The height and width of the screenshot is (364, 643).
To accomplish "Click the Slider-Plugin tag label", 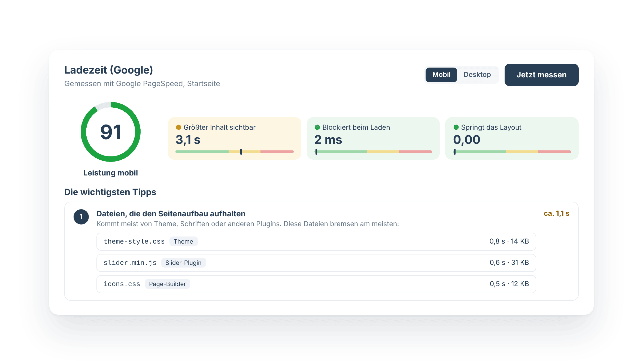I will coord(183,263).
